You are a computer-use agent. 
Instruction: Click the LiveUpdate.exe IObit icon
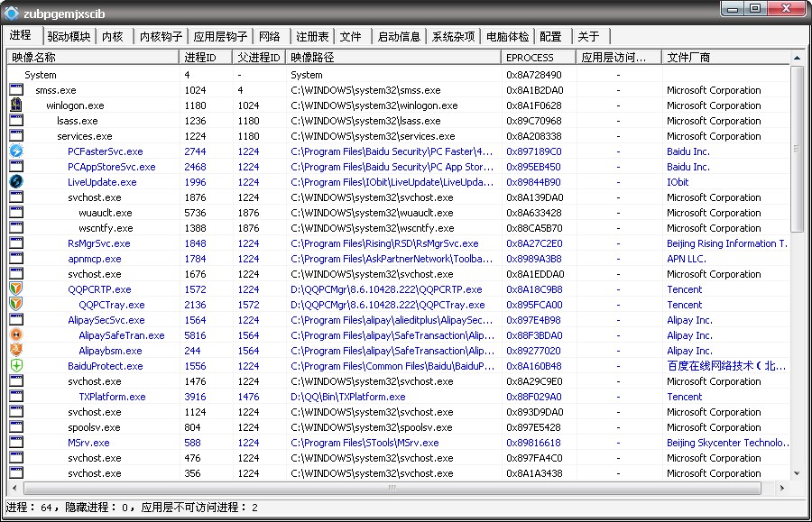(16, 182)
